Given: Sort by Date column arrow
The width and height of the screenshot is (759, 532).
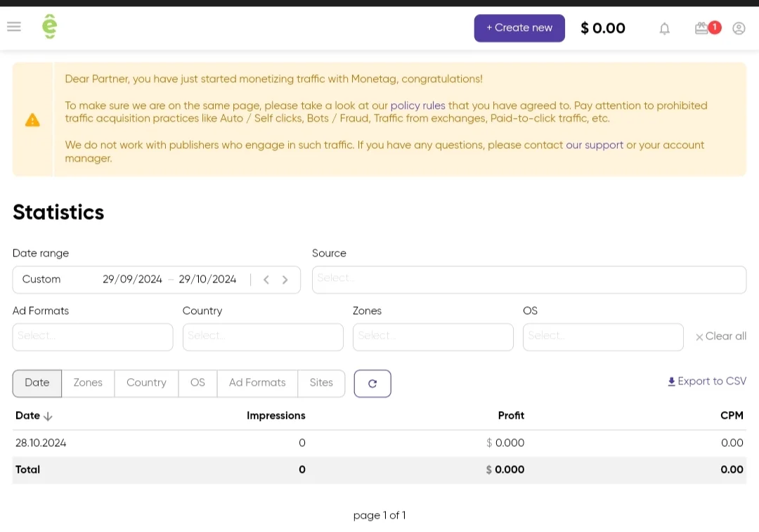Looking at the screenshot, I should pos(48,416).
